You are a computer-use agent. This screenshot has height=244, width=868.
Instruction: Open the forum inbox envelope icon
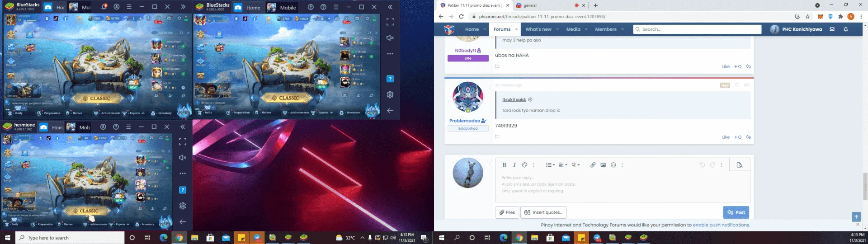(x=832, y=29)
